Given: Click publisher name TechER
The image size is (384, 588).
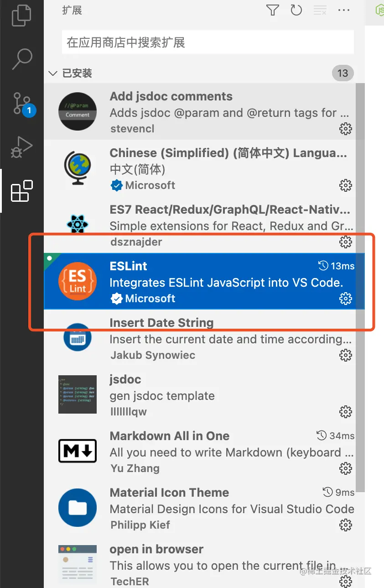Looking at the screenshot, I should [x=130, y=581].
